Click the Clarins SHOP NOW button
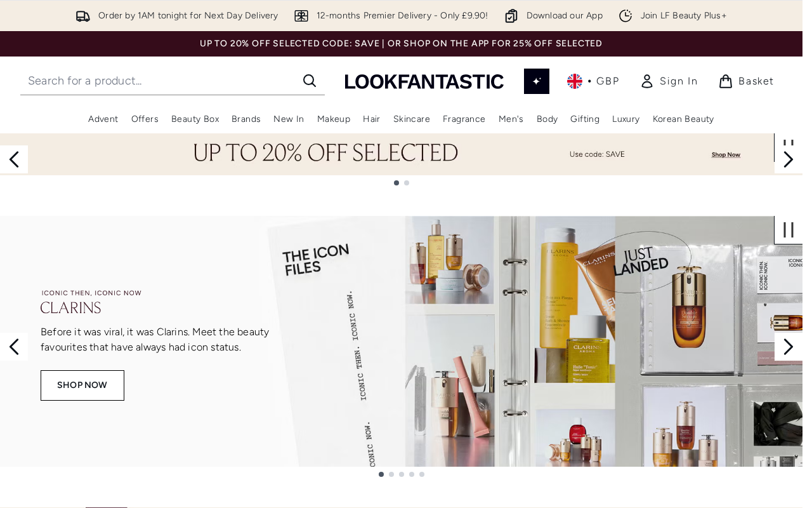 82,385
